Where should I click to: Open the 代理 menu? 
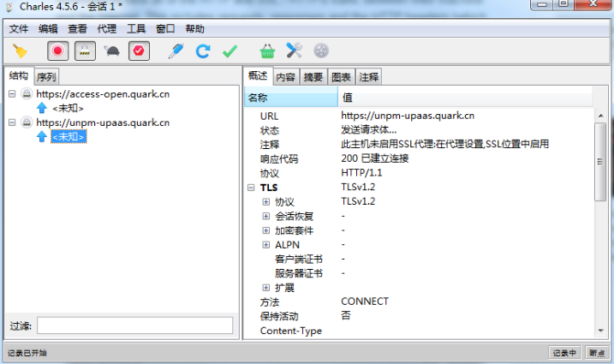(x=107, y=28)
